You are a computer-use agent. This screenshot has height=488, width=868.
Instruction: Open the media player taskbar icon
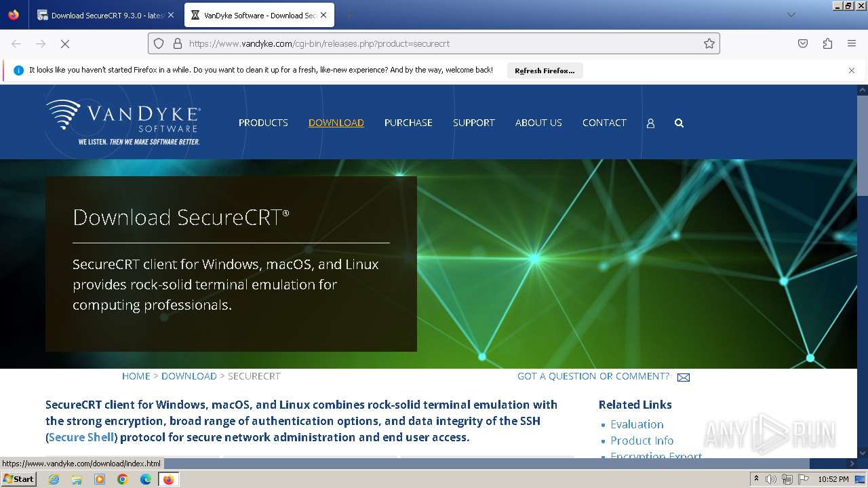click(100, 479)
